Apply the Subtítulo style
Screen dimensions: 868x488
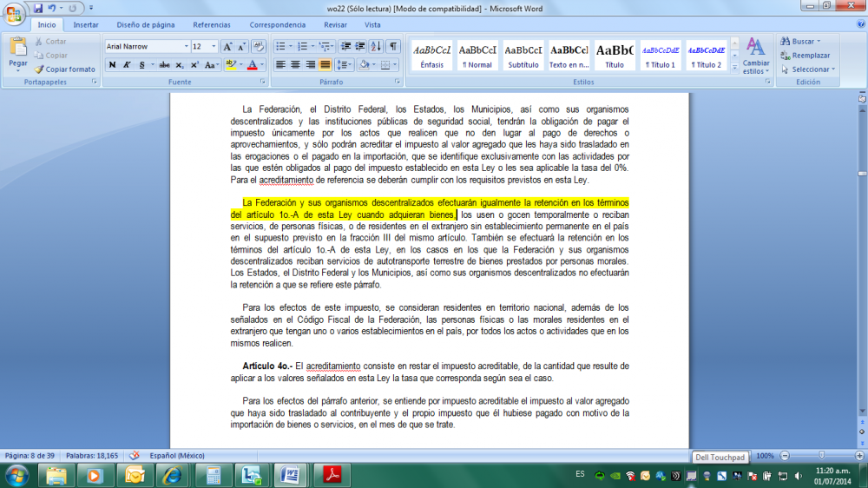coord(523,56)
